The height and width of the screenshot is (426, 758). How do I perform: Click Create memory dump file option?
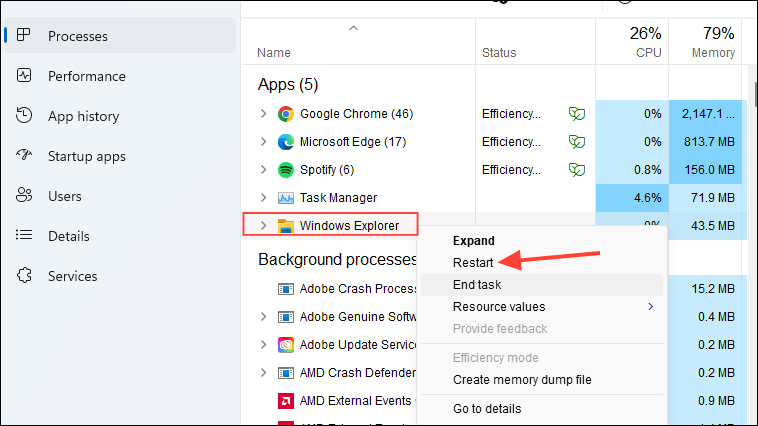coord(522,380)
